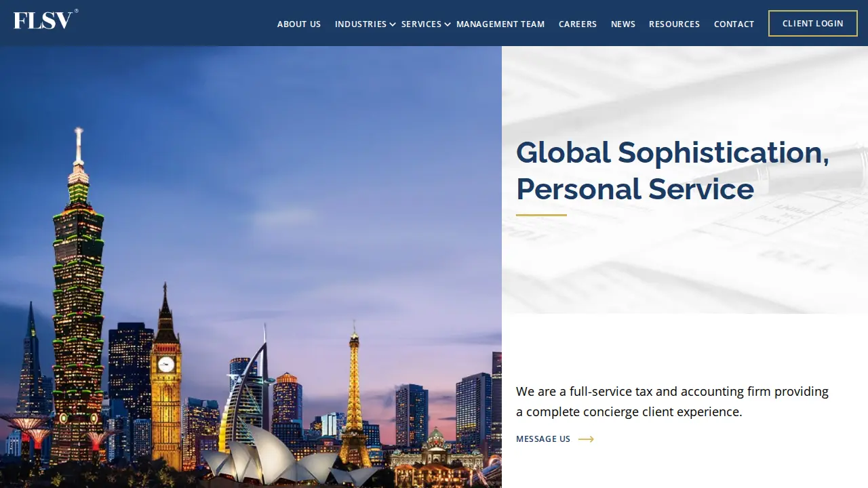This screenshot has width=868, height=488.
Task: Go to Management Team page
Action: pyautogui.click(x=500, y=24)
